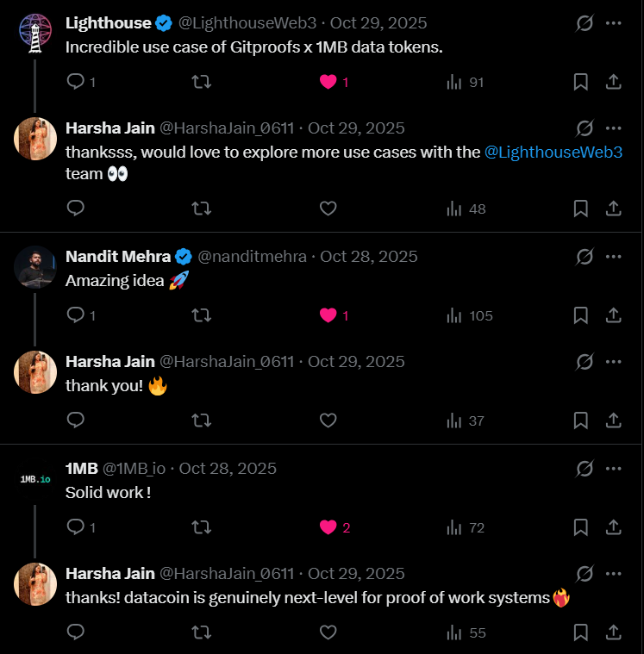The height and width of the screenshot is (654, 644).
Task: Open 1MB profile avatar
Action: [35, 477]
